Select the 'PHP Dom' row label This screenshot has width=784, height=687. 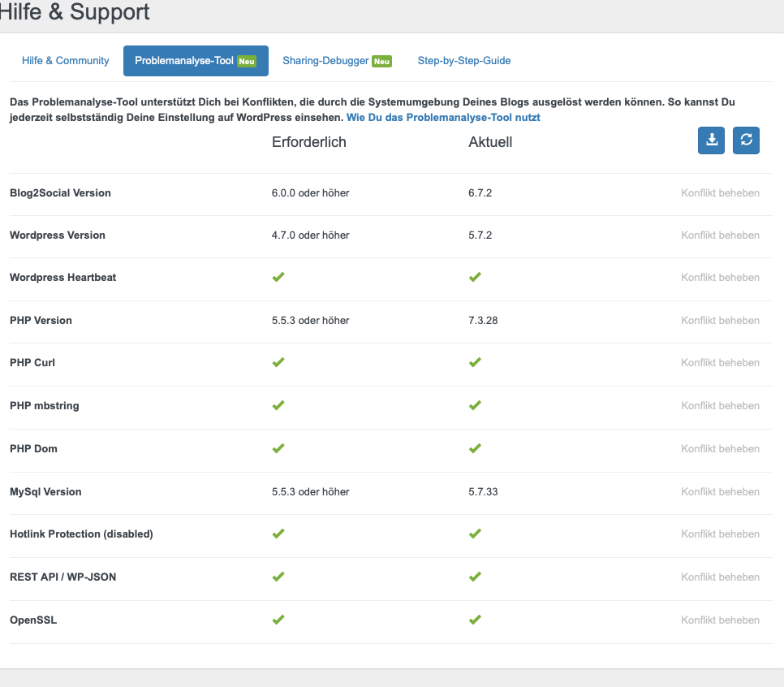(33, 449)
